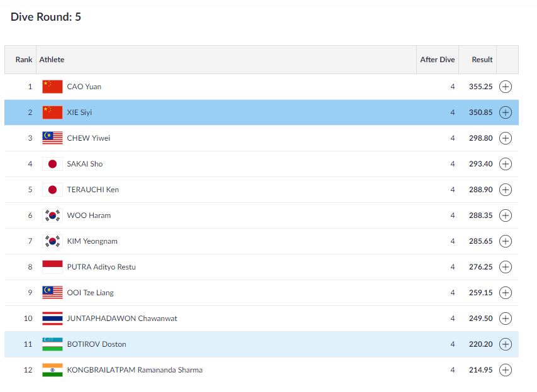Expand WOO Haram's result row
This screenshot has height=392, width=537.
tap(505, 215)
